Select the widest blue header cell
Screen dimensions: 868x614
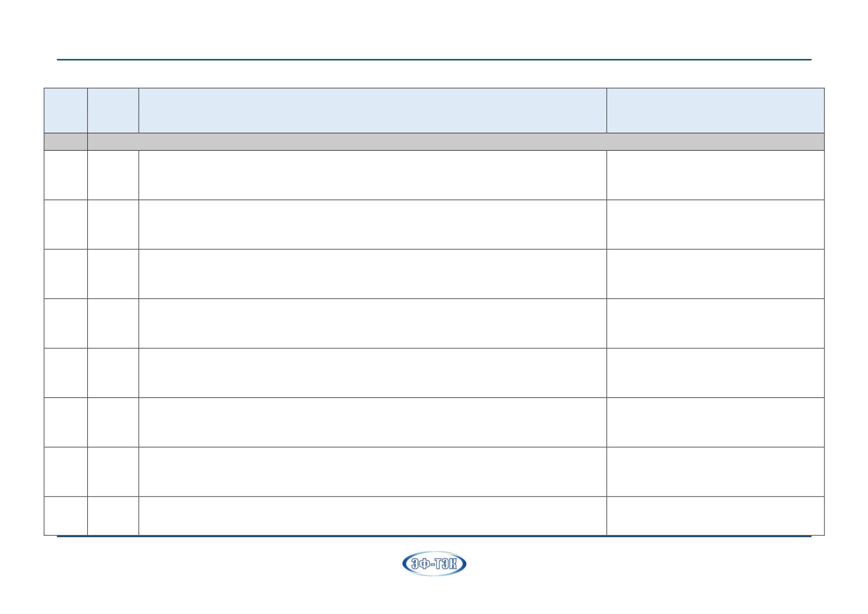(373, 111)
